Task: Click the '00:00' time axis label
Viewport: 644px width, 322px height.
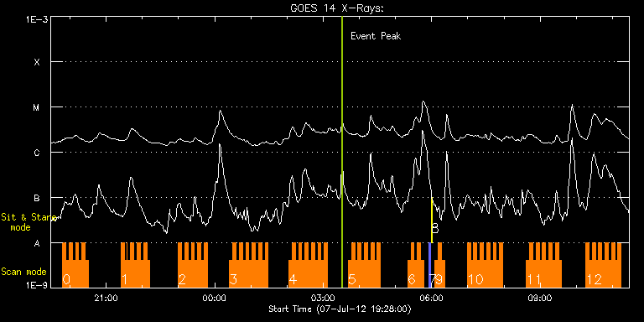Action: point(215,298)
